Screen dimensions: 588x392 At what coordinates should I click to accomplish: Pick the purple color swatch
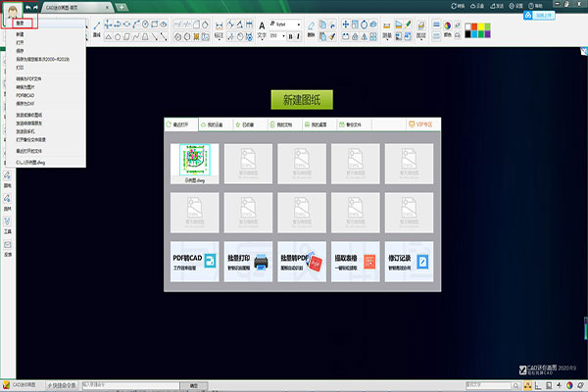487,34
